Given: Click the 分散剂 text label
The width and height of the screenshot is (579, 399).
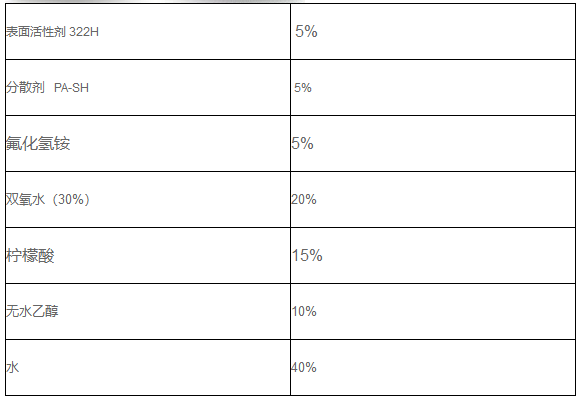Looking at the screenshot, I should pos(25,87).
